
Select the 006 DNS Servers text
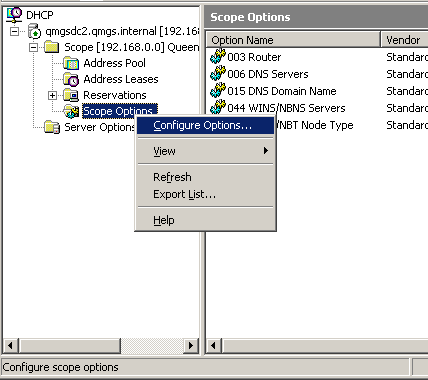pos(268,74)
